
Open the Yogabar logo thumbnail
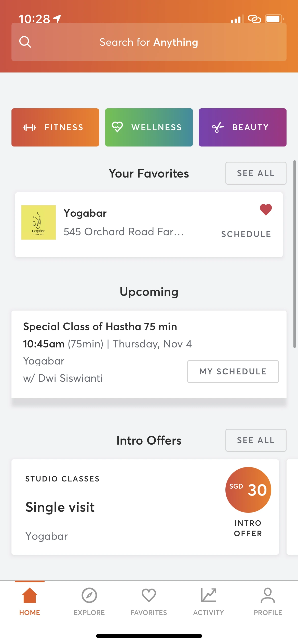point(38,222)
